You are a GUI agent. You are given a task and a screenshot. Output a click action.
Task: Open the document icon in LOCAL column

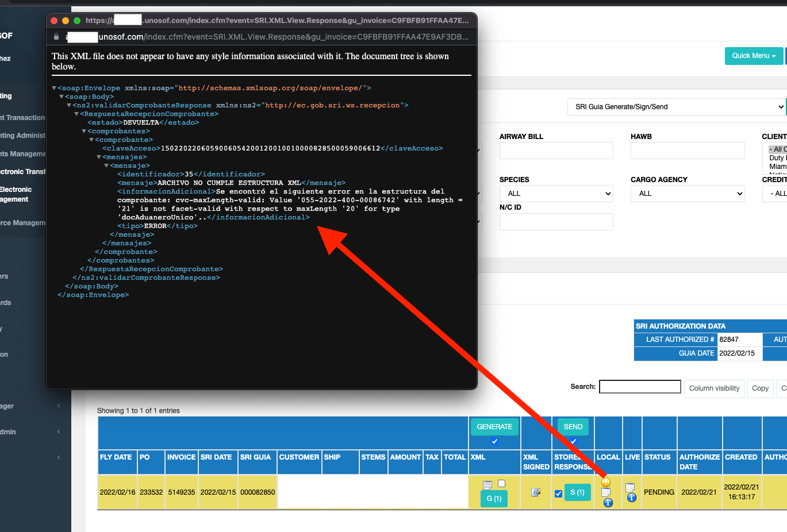coord(606,492)
